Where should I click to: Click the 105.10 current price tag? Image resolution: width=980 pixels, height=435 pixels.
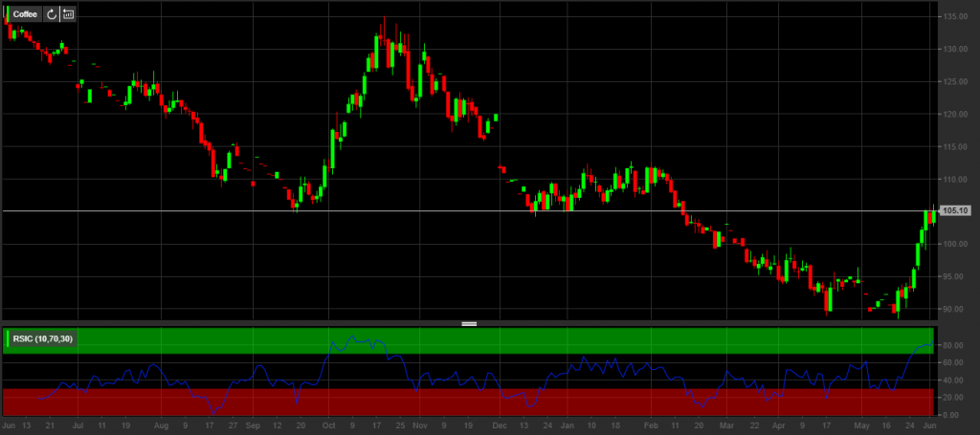tap(956, 211)
